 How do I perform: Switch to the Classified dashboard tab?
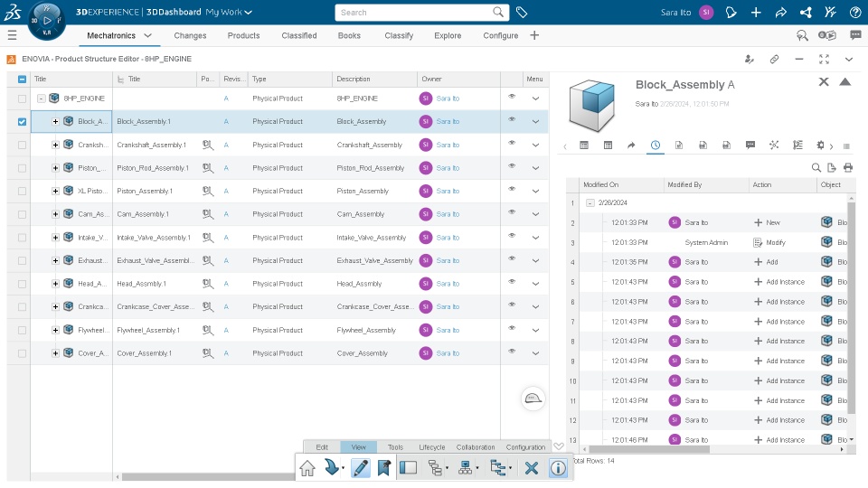(x=298, y=36)
